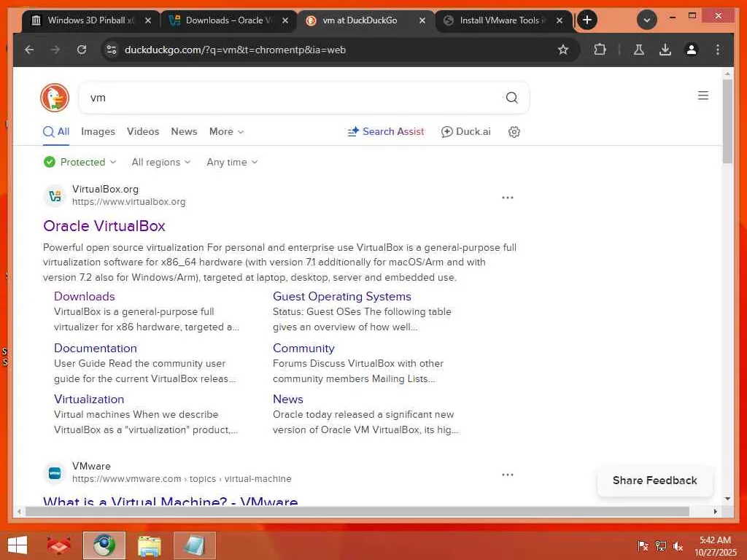Close the vm at DuckDuckGo tab
Image resolution: width=747 pixels, height=560 pixels.
(422, 20)
